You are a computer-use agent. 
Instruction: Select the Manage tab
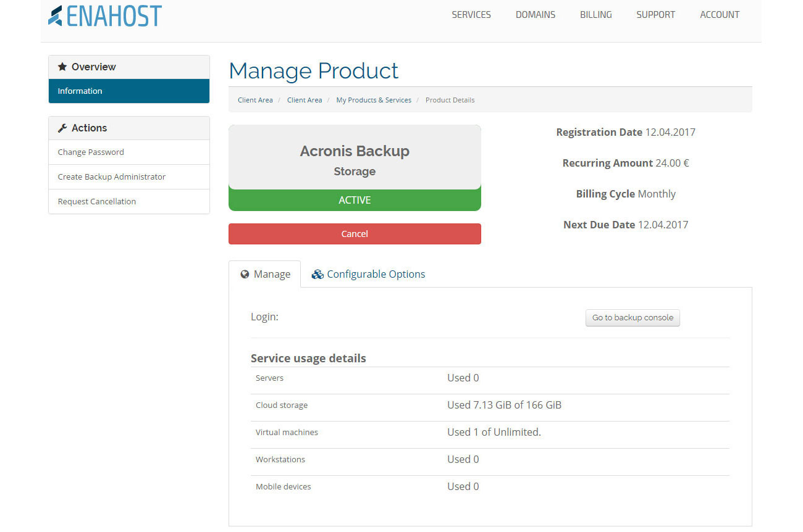pyautogui.click(x=265, y=274)
